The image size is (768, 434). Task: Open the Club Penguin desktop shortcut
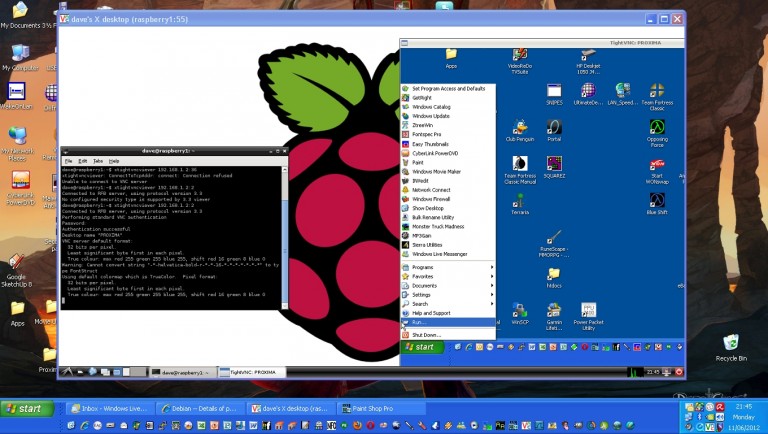[x=520, y=130]
